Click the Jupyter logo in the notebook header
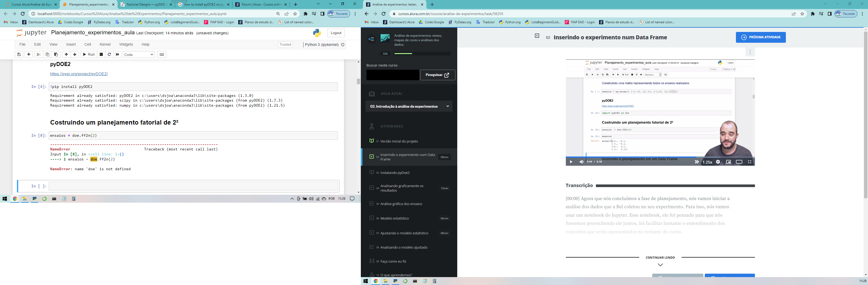This screenshot has height=285, width=868. (x=31, y=33)
